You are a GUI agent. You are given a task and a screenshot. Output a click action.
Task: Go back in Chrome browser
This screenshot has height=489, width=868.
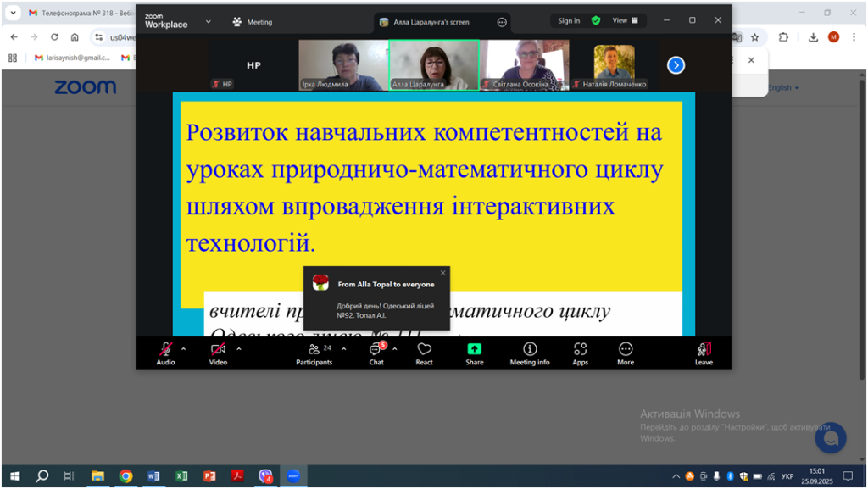point(14,37)
